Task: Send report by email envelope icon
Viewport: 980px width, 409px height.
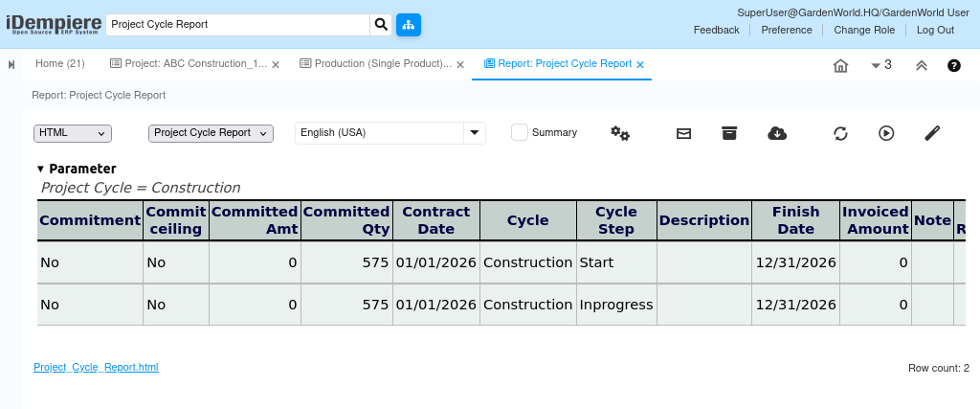Action: click(683, 133)
